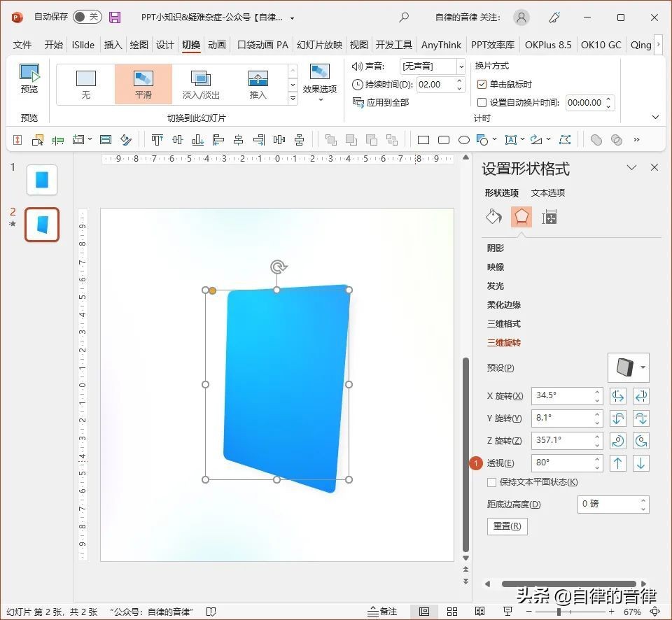Screen dimensions: 672x620
Task: Select the Rectangle shape tool
Action: pyautogui.click(x=423, y=140)
